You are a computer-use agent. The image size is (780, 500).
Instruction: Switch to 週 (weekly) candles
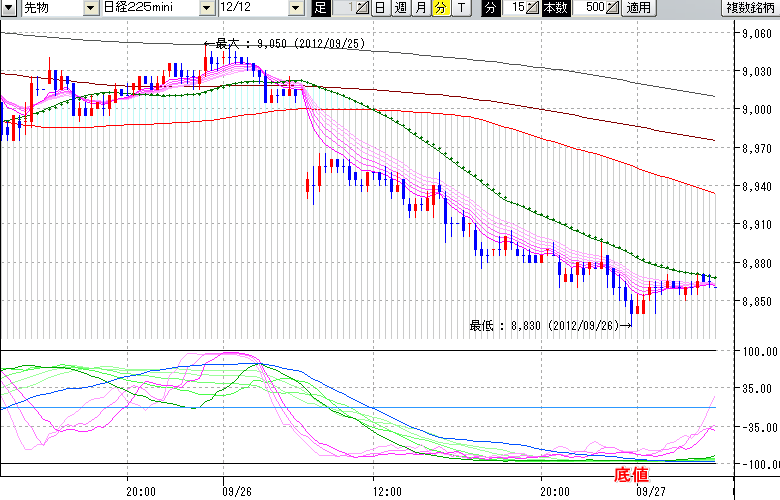[401, 8]
